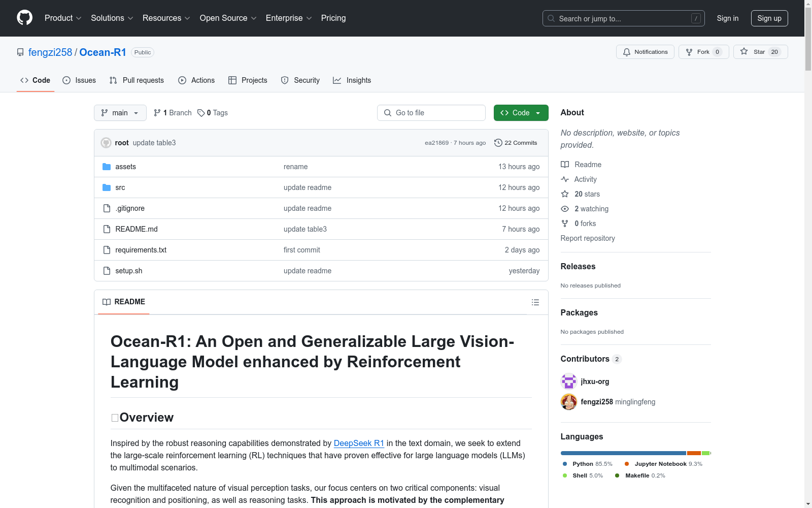The height and width of the screenshot is (508, 812).
Task: Expand the Resources menu
Action: (x=166, y=18)
